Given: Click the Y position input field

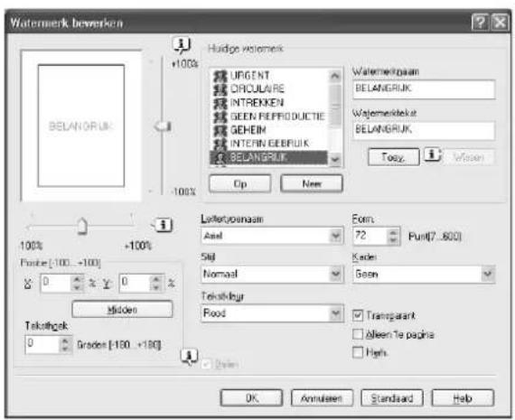Looking at the screenshot, I should point(135,283).
